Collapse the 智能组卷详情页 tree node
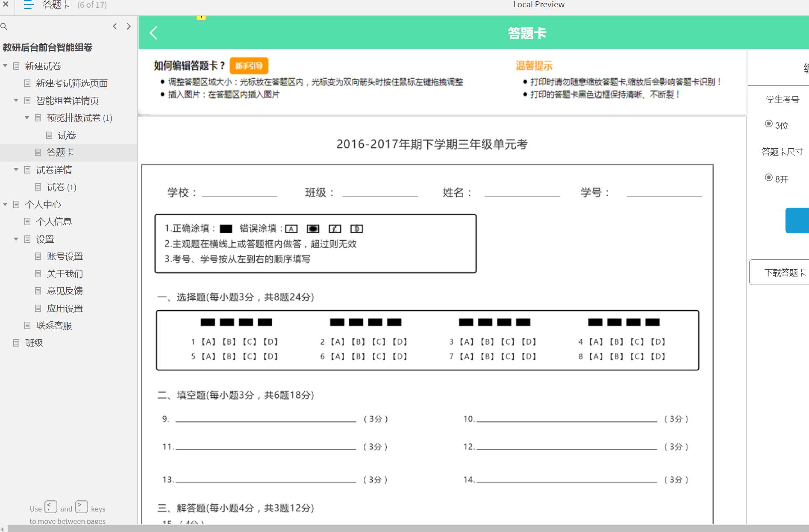Image resolution: width=809 pixels, height=532 pixels. coord(16,100)
